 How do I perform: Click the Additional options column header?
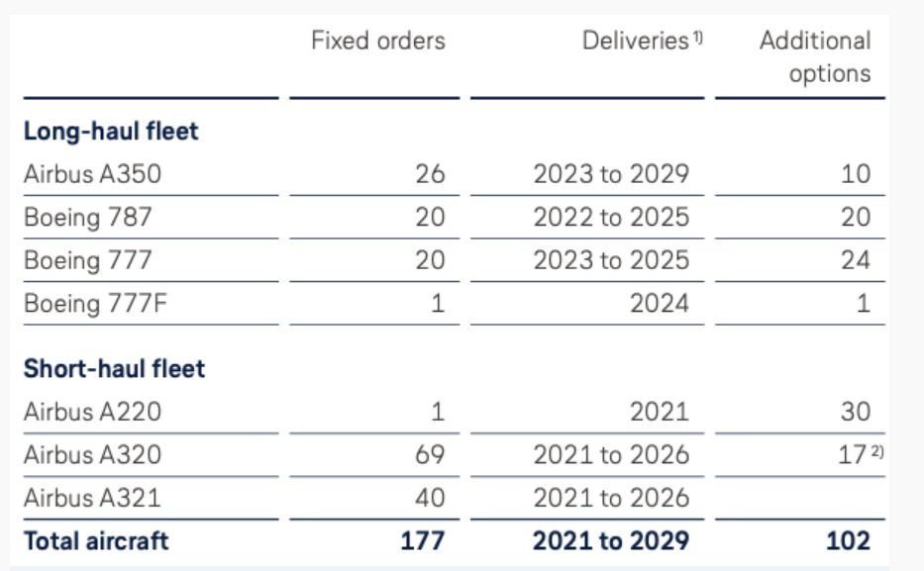pos(815,57)
